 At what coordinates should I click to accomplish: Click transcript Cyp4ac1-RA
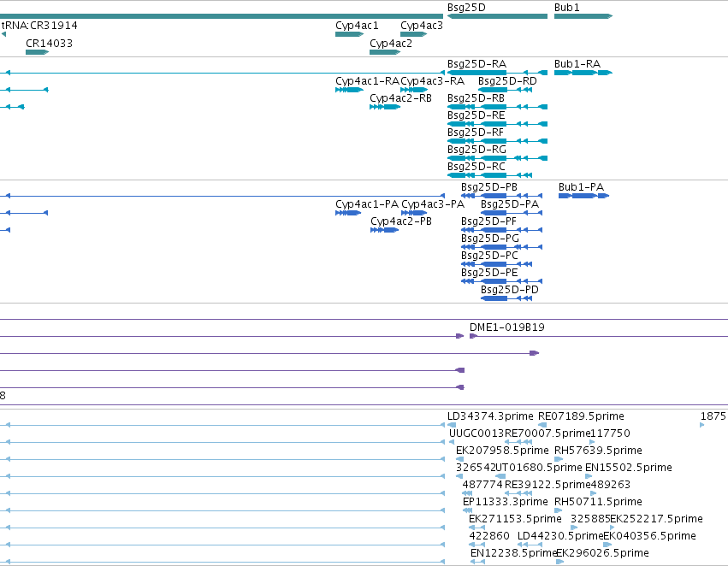point(349,90)
